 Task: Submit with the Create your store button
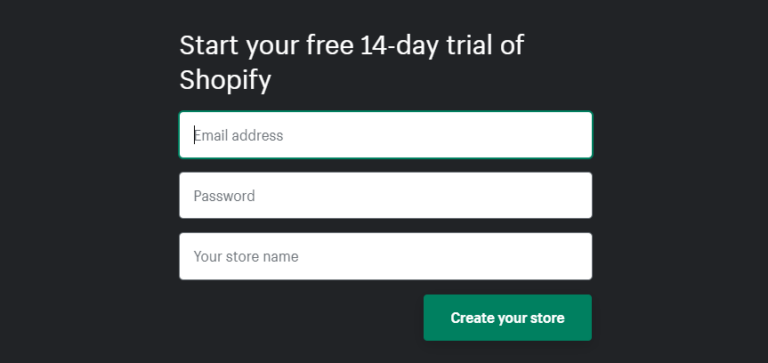[507, 317]
